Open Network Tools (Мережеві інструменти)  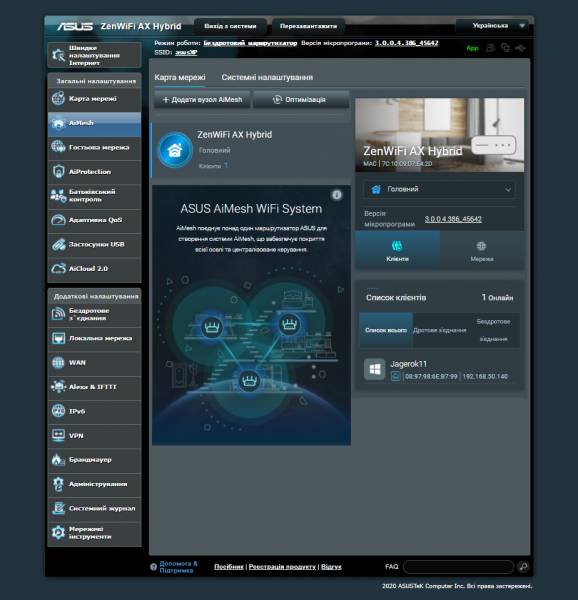tap(94, 533)
